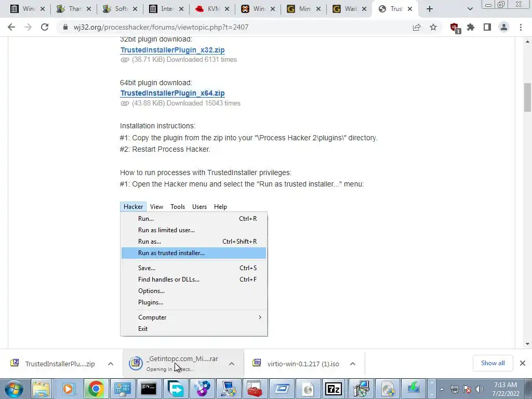Launch Windows Media Player from taskbar
This screenshot has height=399, width=532.
(x=68, y=389)
